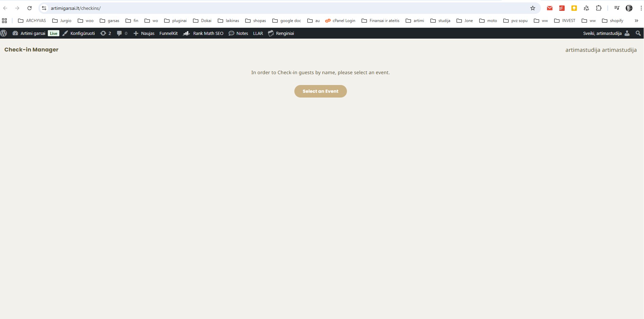This screenshot has width=644, height=319.
Task: Click the Select an Event button
Action: point(320,91)
